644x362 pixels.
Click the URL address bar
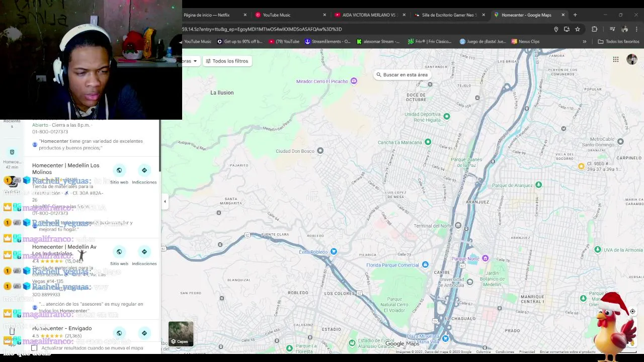pos(362,29)
